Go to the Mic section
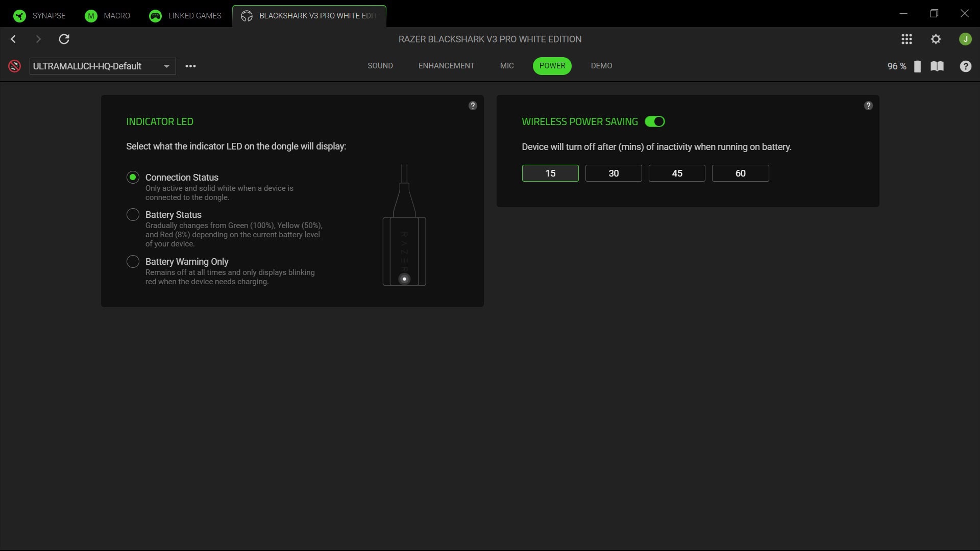This screenshot has height=551, width=980. pyautogui.click(x=507, y=66)
